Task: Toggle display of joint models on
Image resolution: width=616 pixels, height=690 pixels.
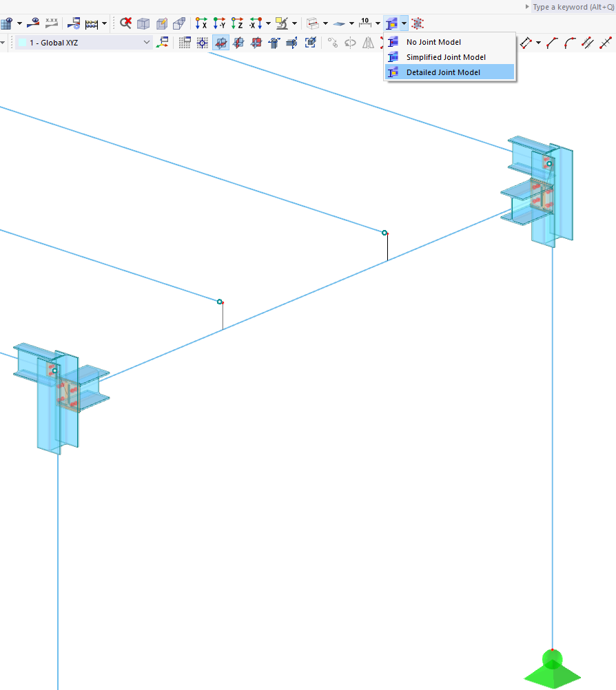Action: pos(392,23)
